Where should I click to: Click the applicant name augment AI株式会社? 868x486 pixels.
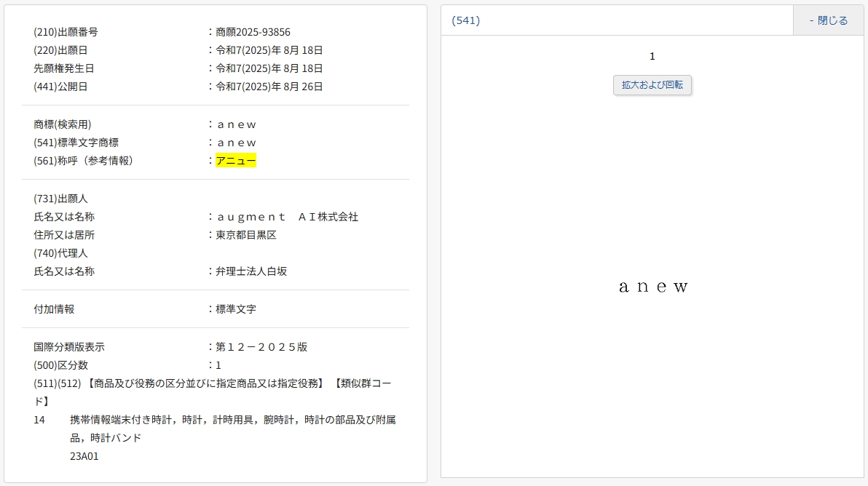(287, 217)
